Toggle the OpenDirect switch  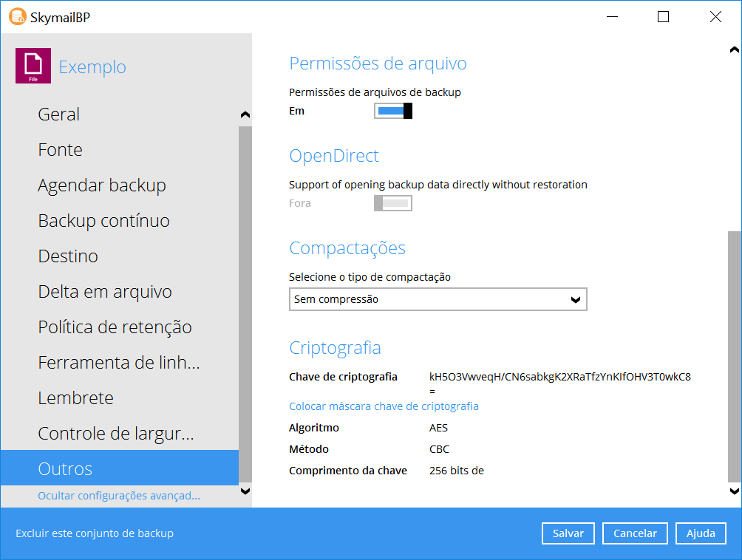[x=392, y=203]
